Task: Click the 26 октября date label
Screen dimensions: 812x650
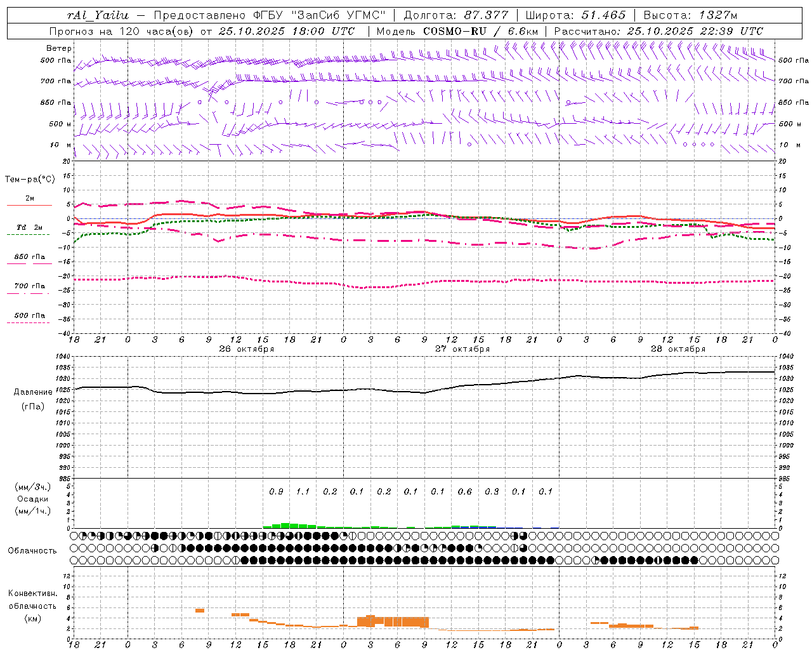Action: 246,349
